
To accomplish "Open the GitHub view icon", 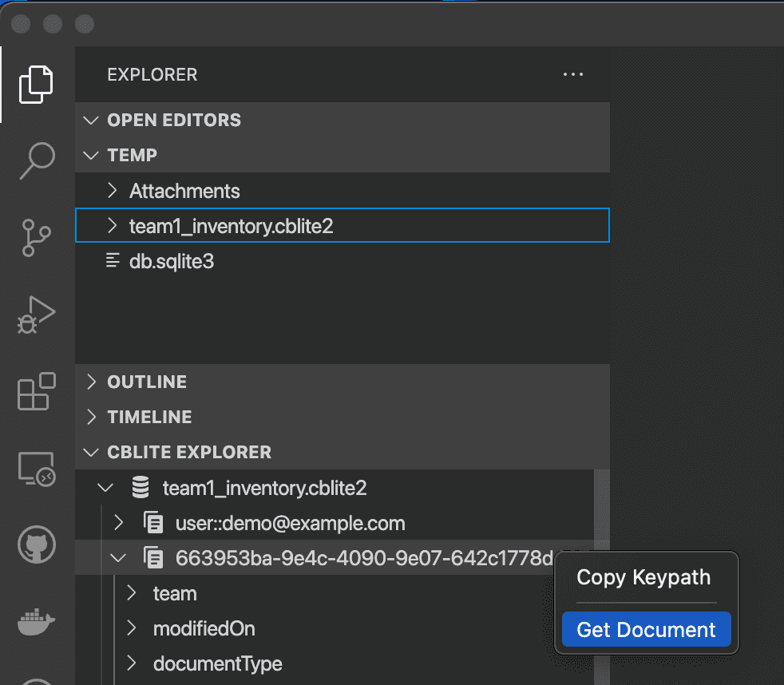I will pos(37,544).
